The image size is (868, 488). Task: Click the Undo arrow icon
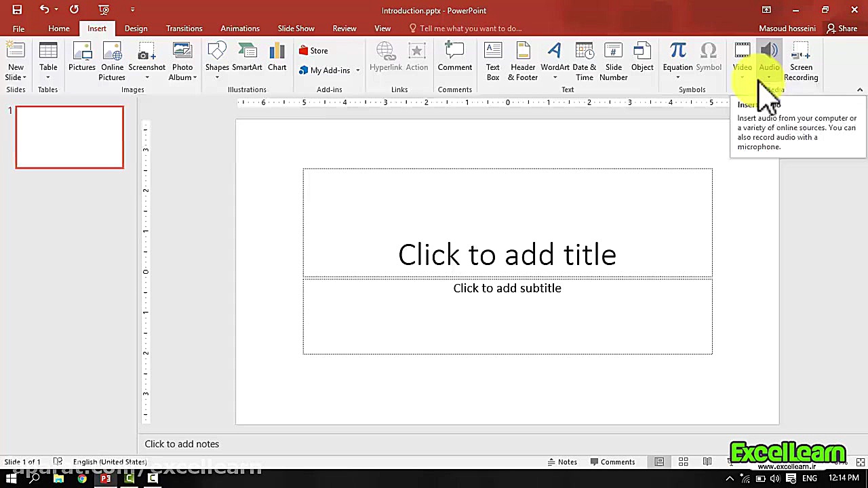(44, 9)
